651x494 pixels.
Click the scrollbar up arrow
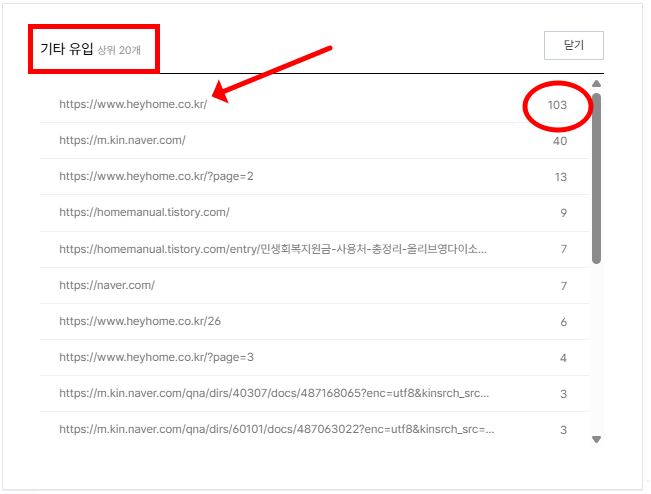coord(596,84)
